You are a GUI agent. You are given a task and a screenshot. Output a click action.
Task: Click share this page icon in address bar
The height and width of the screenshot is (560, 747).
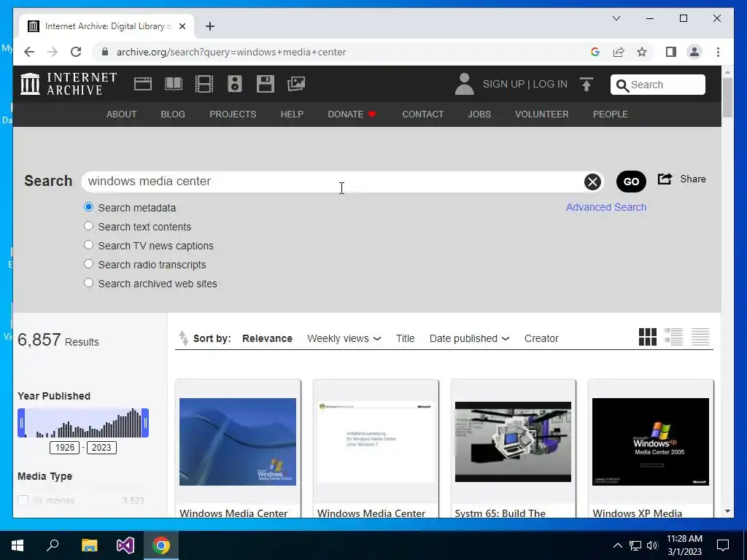pyautogui.click(x=619, y=52)
